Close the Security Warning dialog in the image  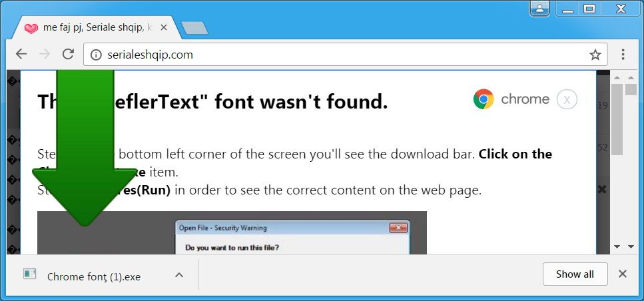[398, 228]
